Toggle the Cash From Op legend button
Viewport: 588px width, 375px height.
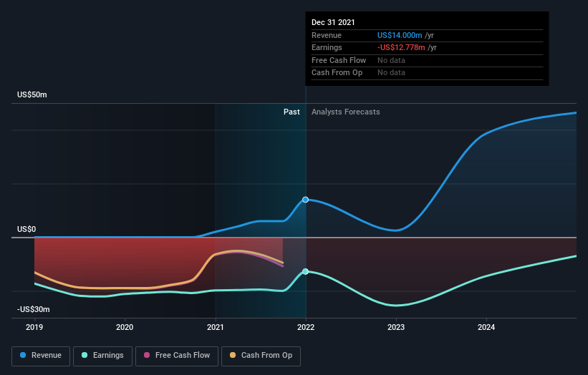point(261,356)
